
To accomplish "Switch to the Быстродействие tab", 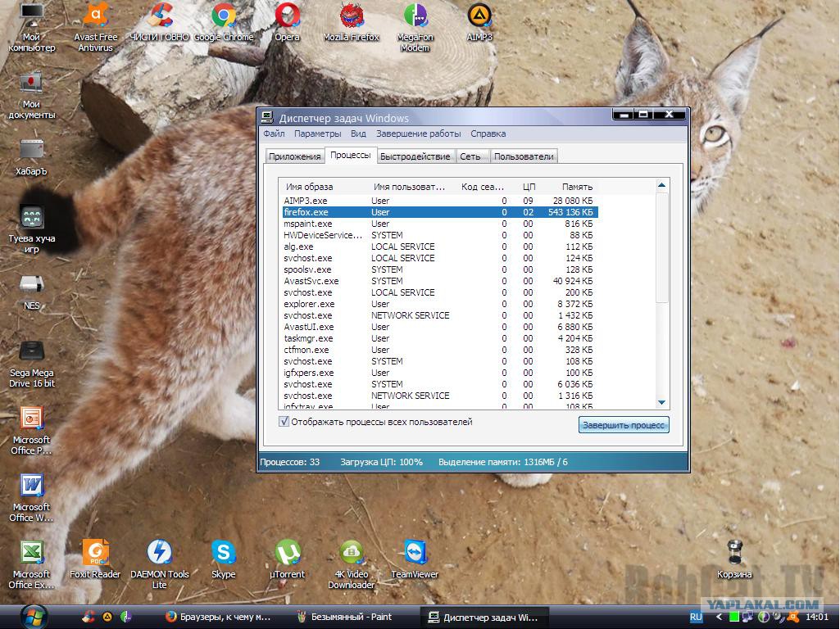I will tap(415, 156).
